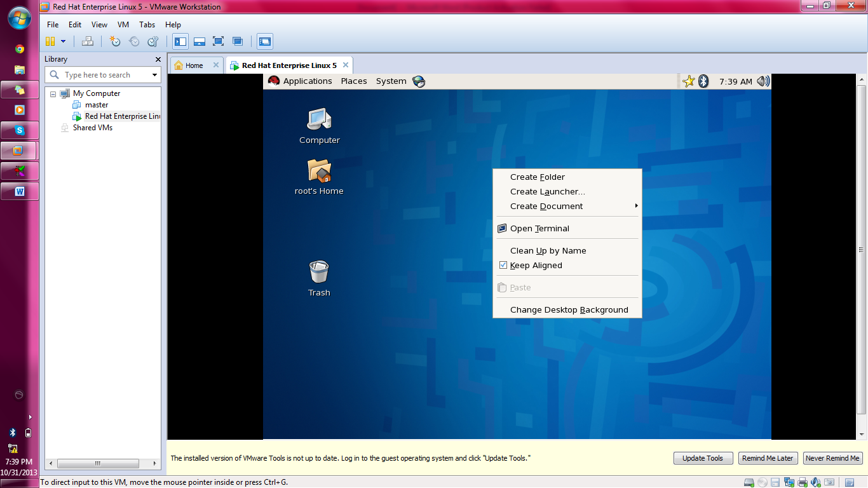Click the printer status icon
The image size is (868, 488).
pyautogui.click(x=803, y=482)
